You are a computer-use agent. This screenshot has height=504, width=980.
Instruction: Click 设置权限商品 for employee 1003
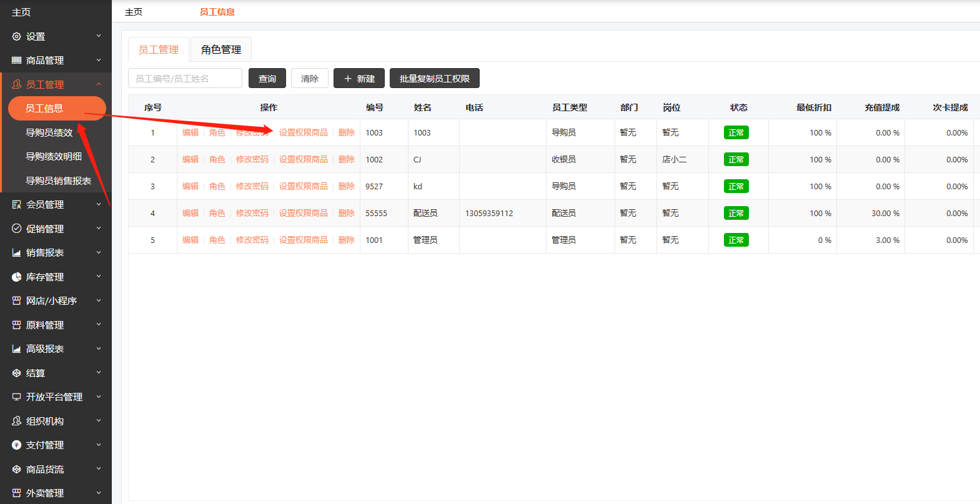coord(303,132)
